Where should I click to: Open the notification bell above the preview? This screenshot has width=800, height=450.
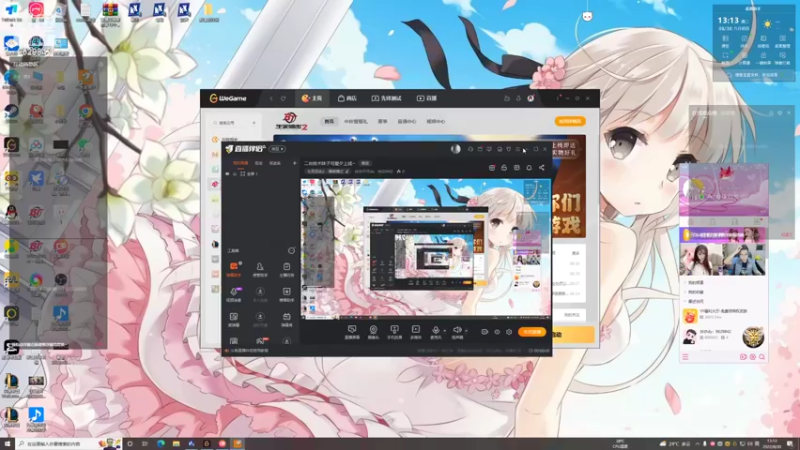529,167
